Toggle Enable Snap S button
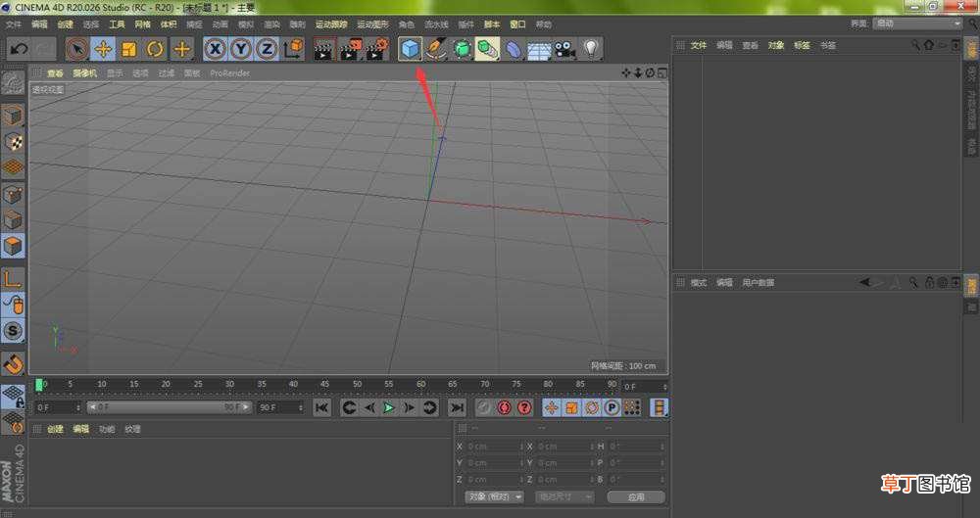The image size is (980, 518). [13, 331]
